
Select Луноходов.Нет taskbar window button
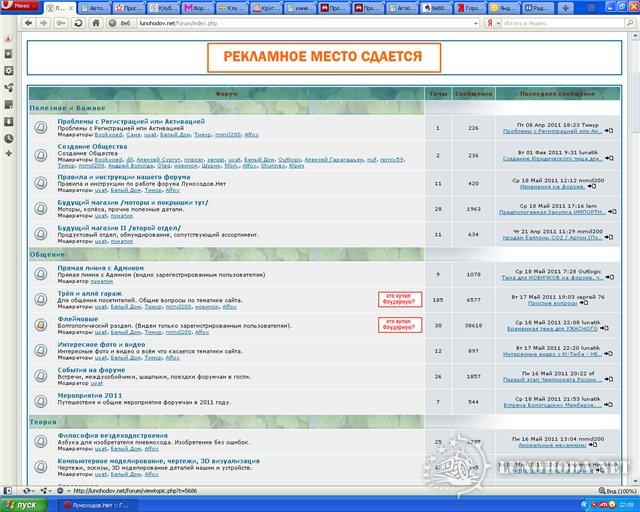coord(99,505)
